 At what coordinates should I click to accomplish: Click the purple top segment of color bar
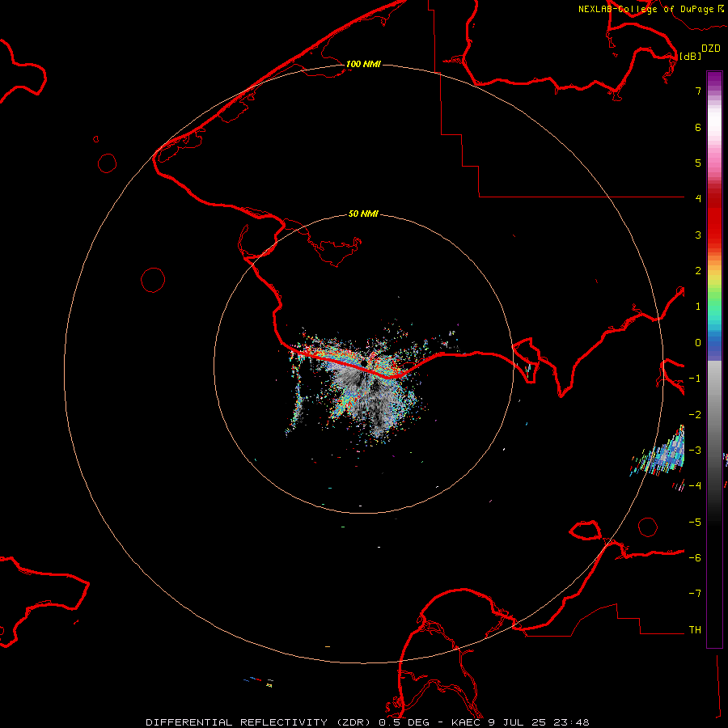[714, 80]
